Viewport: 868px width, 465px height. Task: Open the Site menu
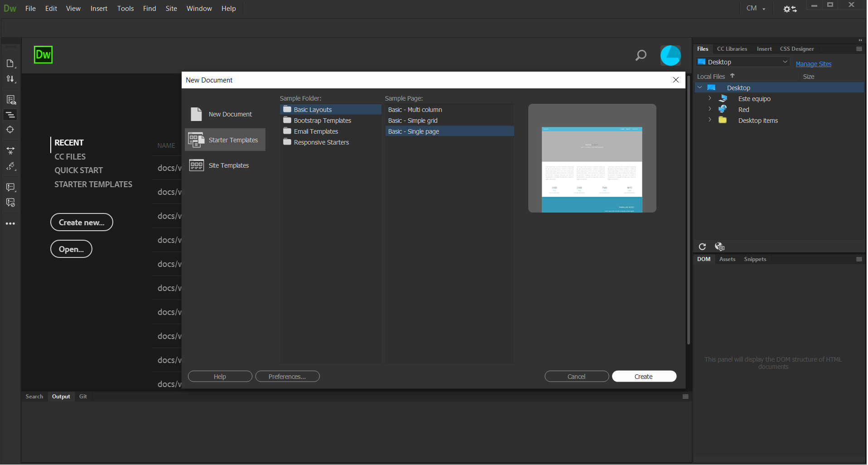pyautogui.click(x=171, y=8)
